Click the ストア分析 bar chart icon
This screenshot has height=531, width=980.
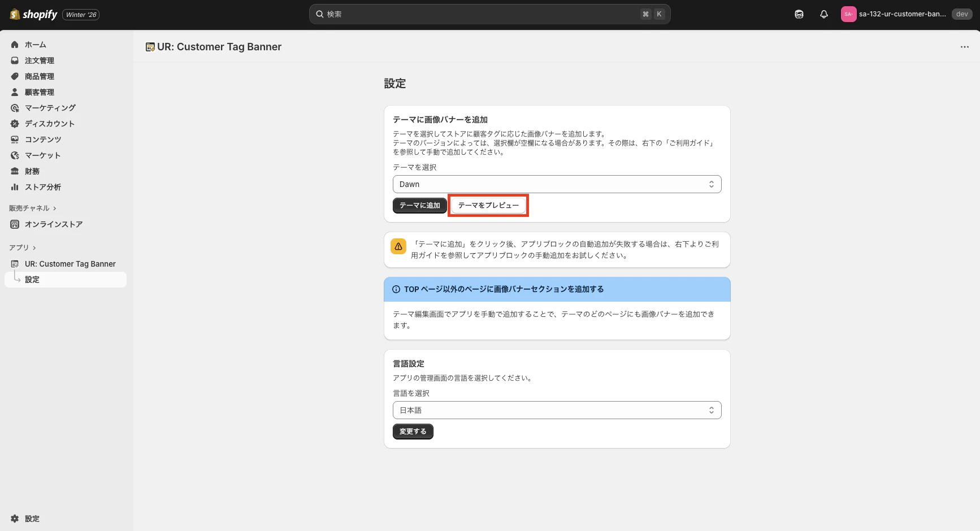15,187
